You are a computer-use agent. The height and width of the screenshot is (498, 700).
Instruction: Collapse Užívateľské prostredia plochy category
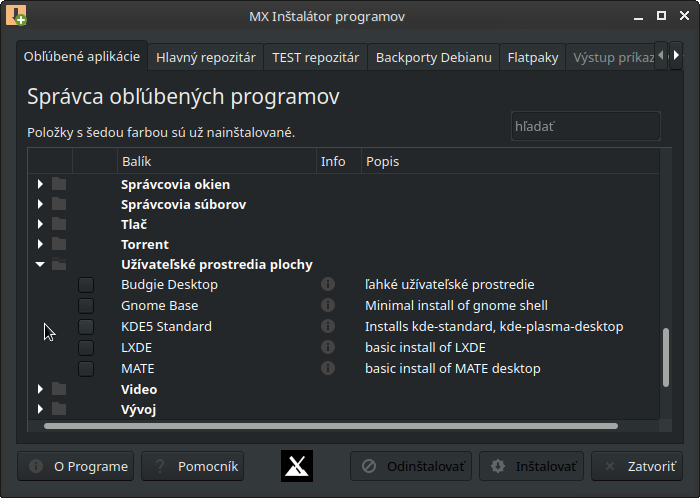coord(40,265)
